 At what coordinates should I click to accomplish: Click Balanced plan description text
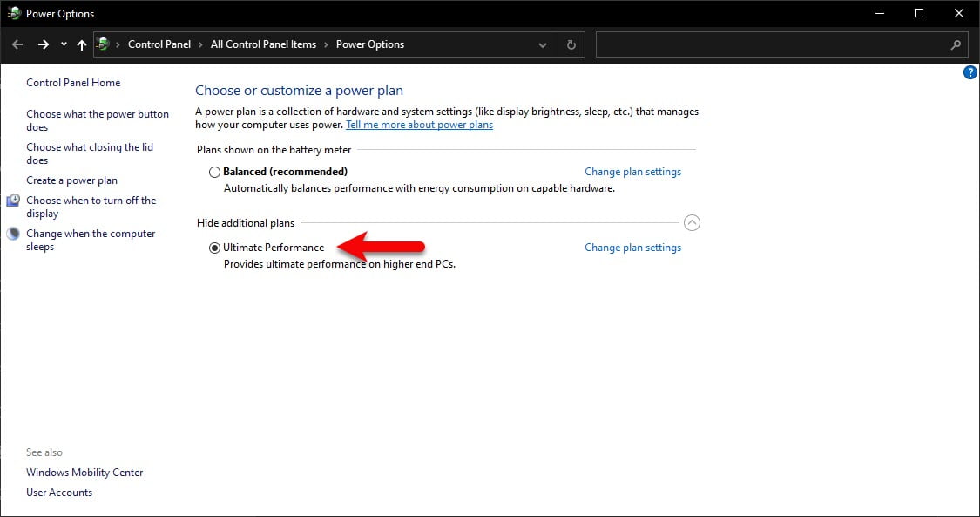[x=419, y=188]
